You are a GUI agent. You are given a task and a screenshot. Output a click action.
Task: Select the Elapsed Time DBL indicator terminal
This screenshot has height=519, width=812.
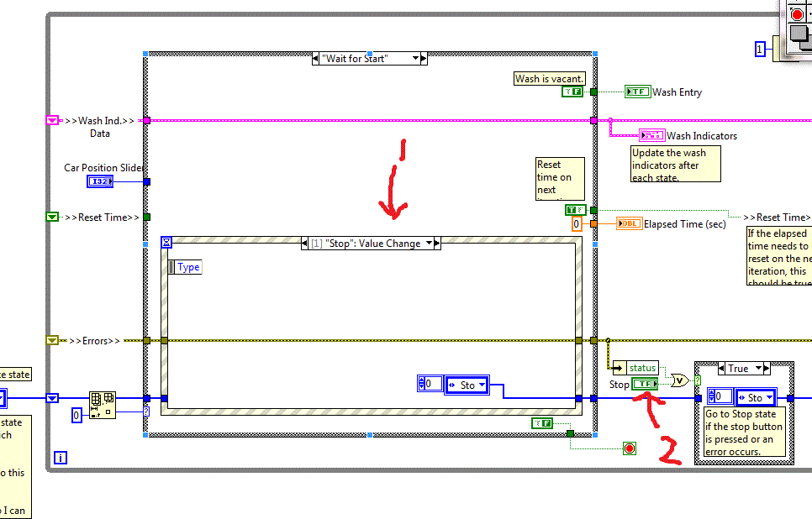[628, 224]
